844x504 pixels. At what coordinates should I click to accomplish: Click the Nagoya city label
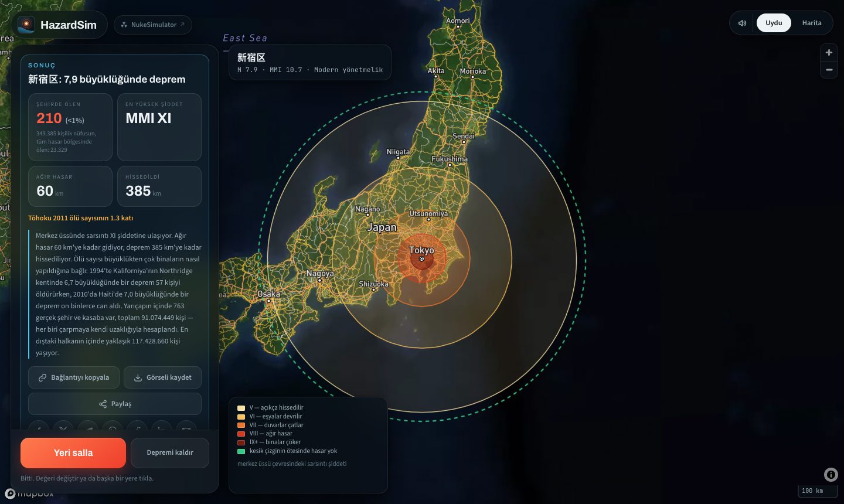pos(320,274)
